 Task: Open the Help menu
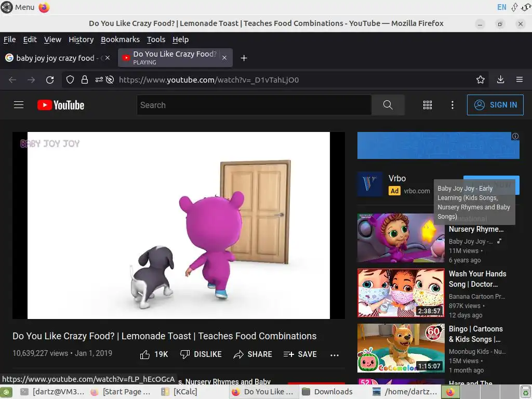coord(180,39)
